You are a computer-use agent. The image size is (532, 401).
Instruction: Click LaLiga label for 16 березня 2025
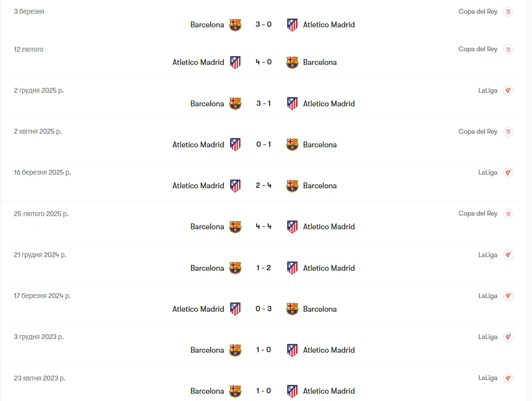click(x=488, y=173)
